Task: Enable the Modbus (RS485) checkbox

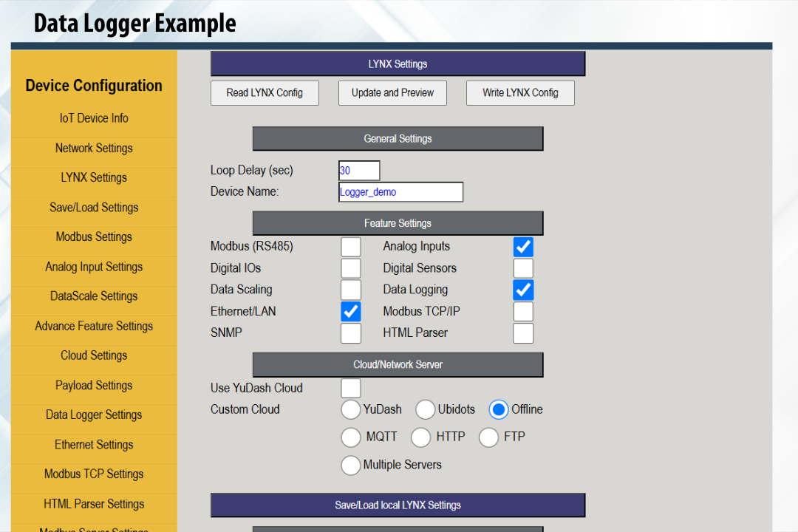Action: (x=351, y=247)
